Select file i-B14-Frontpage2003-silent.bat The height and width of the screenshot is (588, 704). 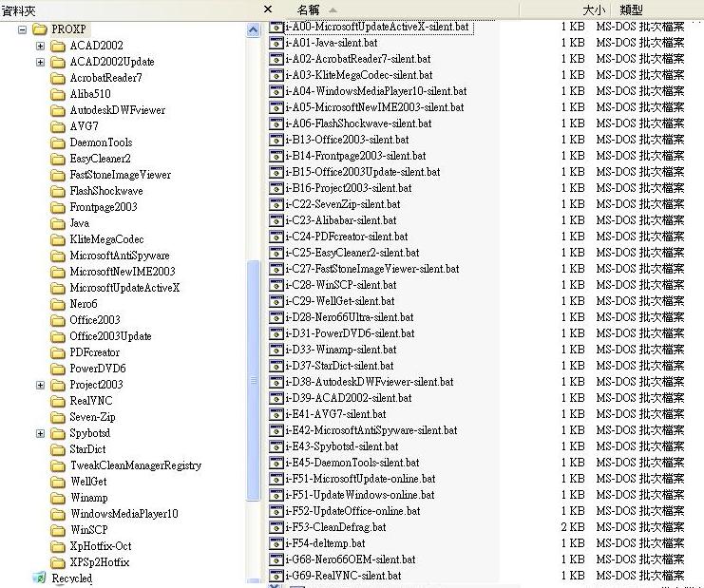355,156
